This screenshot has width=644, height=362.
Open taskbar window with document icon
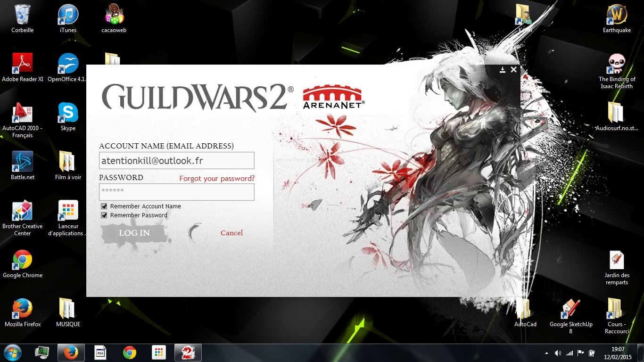click(100, 353)
